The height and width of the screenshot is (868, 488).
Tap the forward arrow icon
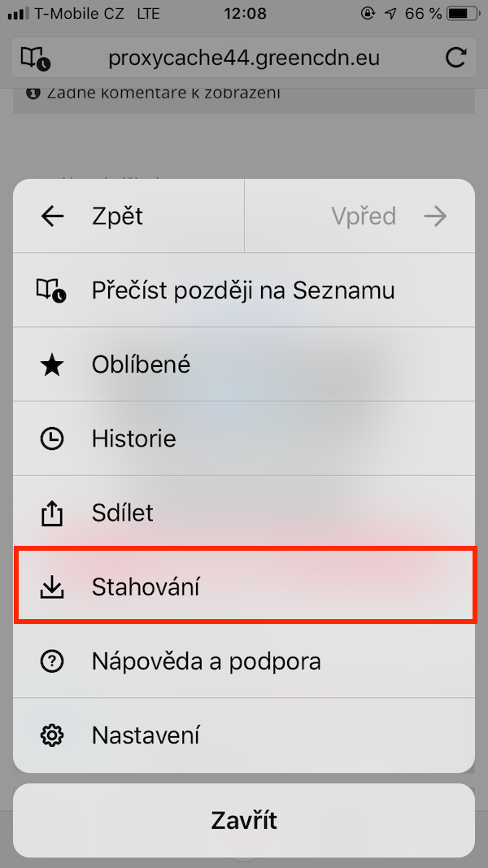(436, 216)
